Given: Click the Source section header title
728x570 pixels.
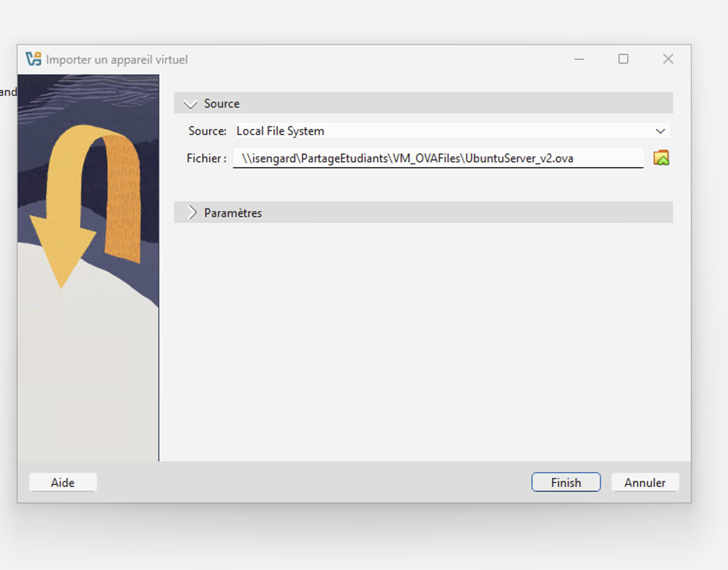Looking at the screenshot, I should 222,104.
